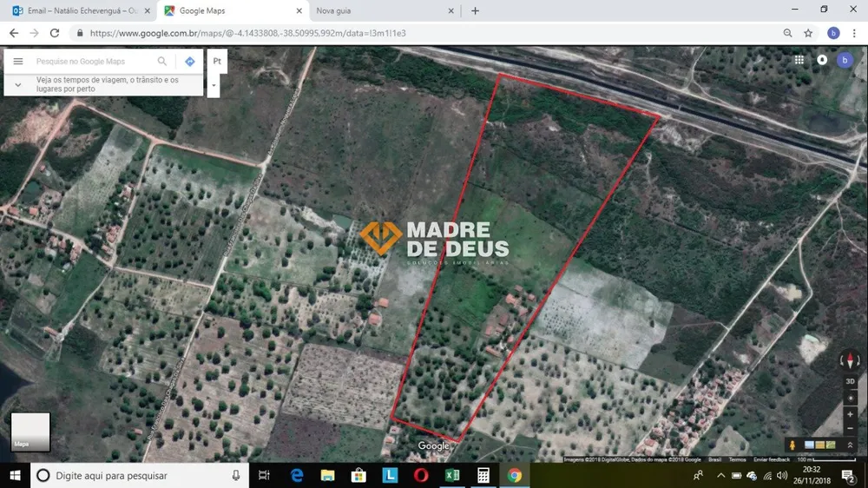Check the battery status icon

pyautogui.click(x=736, y=475)
